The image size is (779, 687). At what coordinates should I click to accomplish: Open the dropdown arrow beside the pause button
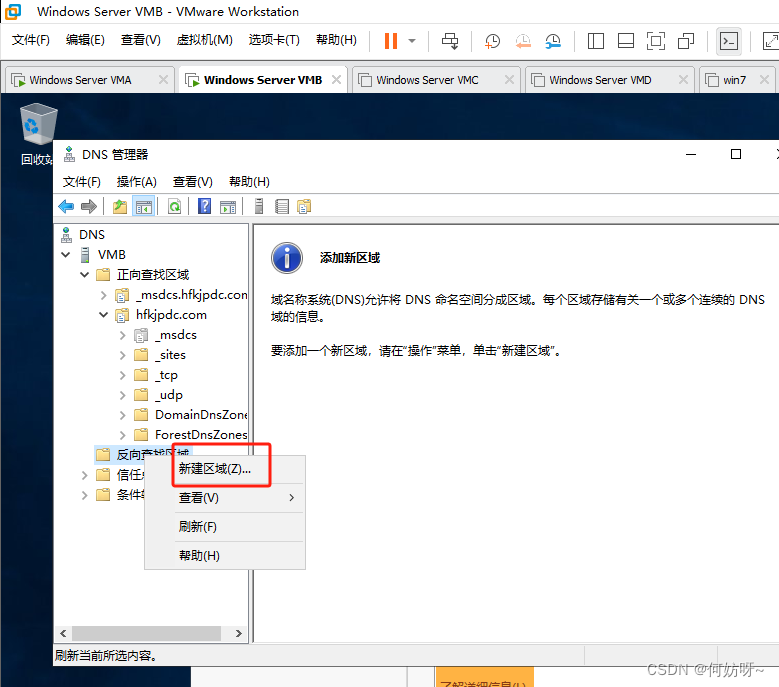click(412, 41)
